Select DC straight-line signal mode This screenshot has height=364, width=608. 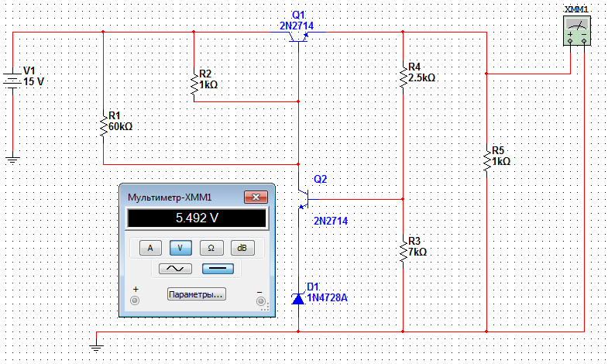(218, 269)
